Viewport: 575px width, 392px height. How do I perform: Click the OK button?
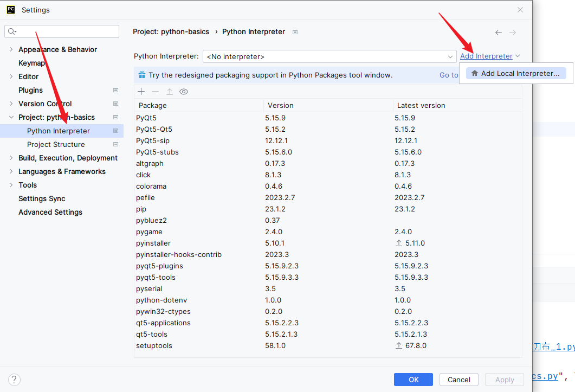(x=414, y=380)
